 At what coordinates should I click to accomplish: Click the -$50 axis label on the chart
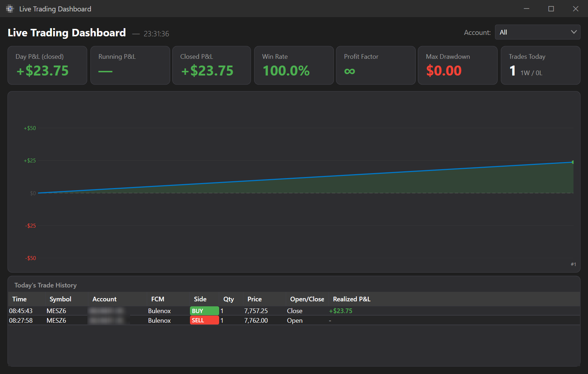pyautogui.click(x=31, y=258)
